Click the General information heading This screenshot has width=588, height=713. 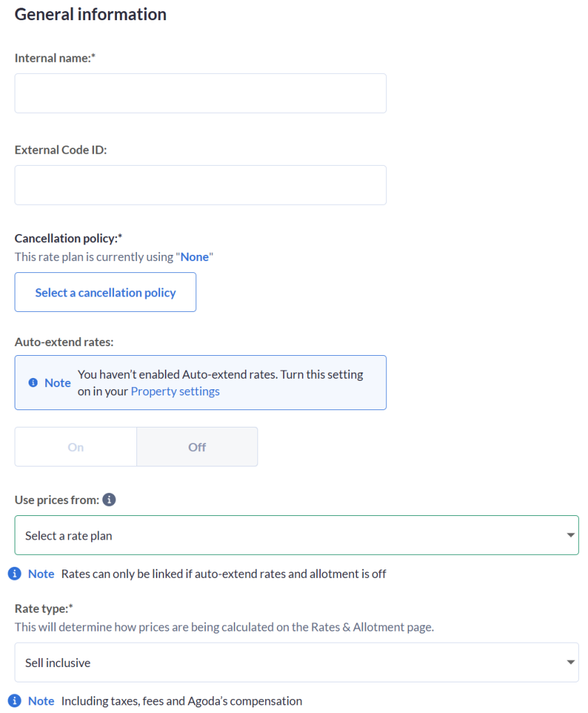90,14
